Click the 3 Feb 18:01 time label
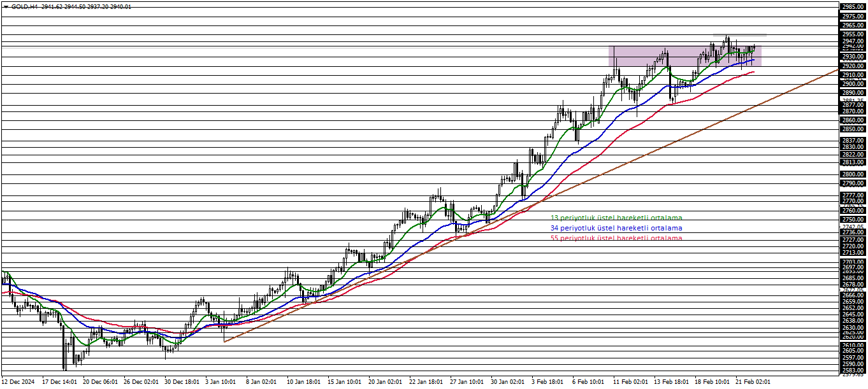This screenshot has height=389, width=868. [548, 382]
